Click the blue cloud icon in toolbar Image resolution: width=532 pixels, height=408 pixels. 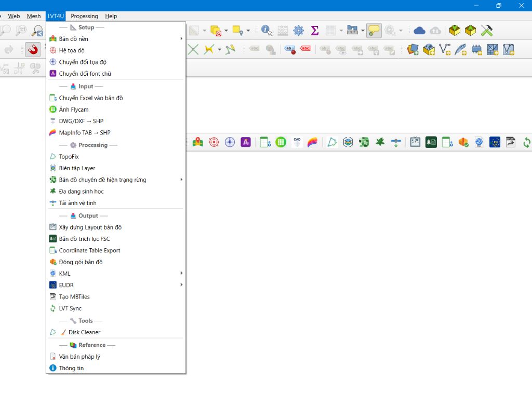click(420, 31)
